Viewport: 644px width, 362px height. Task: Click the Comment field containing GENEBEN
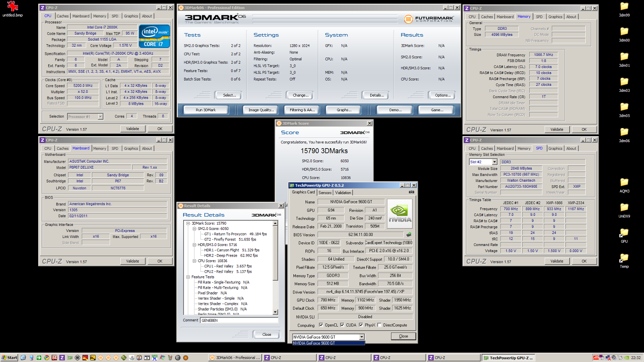pos(239,320)
